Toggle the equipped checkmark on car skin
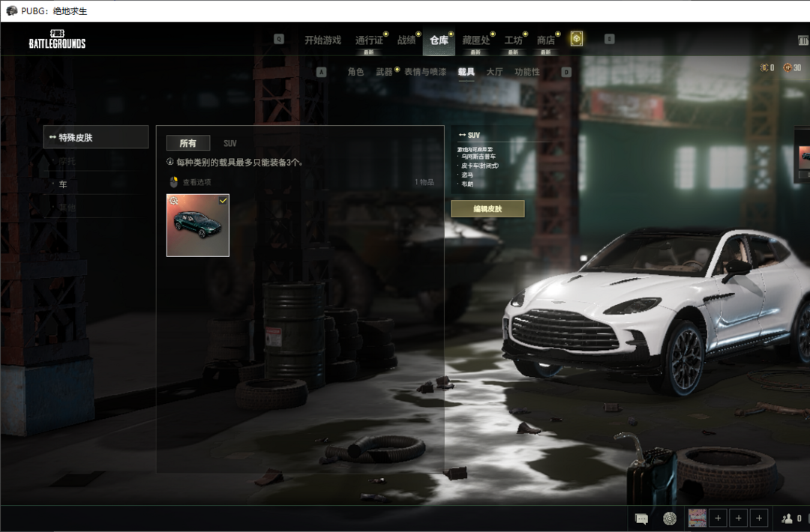810x532 pixels. tap(223, 200)
